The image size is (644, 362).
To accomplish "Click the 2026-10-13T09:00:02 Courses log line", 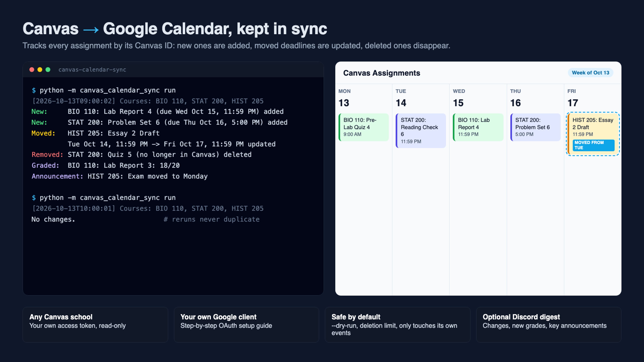I will click(x=148, y=101).
